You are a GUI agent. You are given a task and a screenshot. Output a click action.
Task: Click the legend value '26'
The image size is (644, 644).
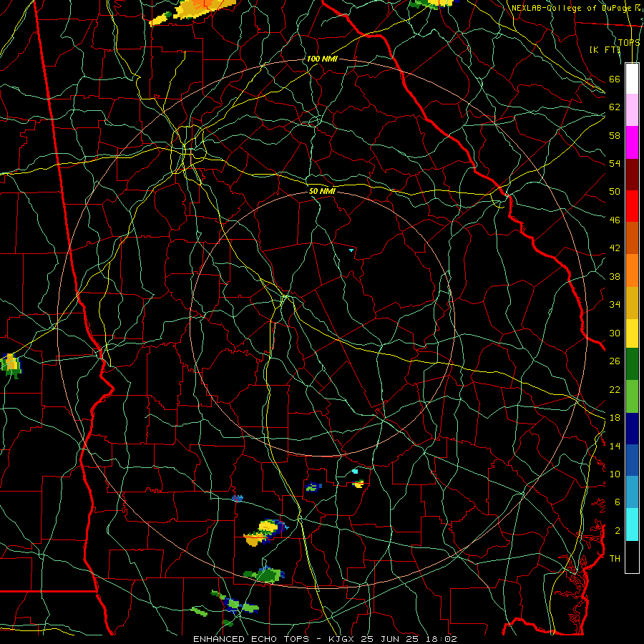tap(615, 361)
